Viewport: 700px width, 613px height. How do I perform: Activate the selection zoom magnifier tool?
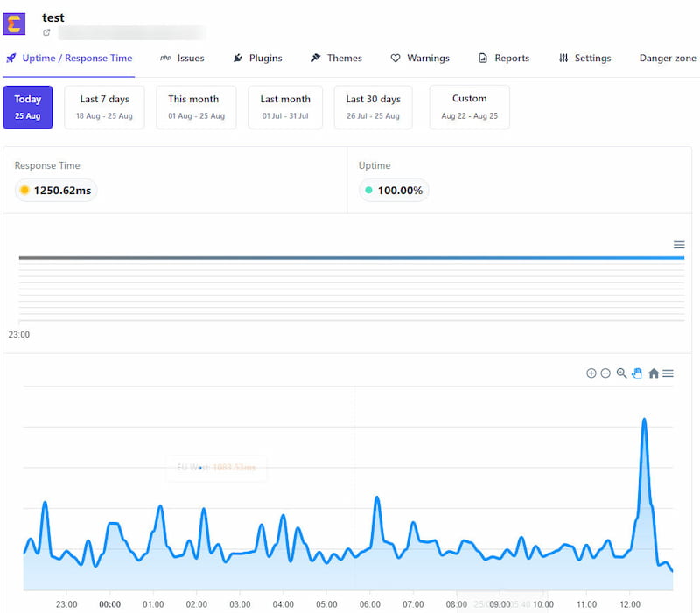coord(621,373)
